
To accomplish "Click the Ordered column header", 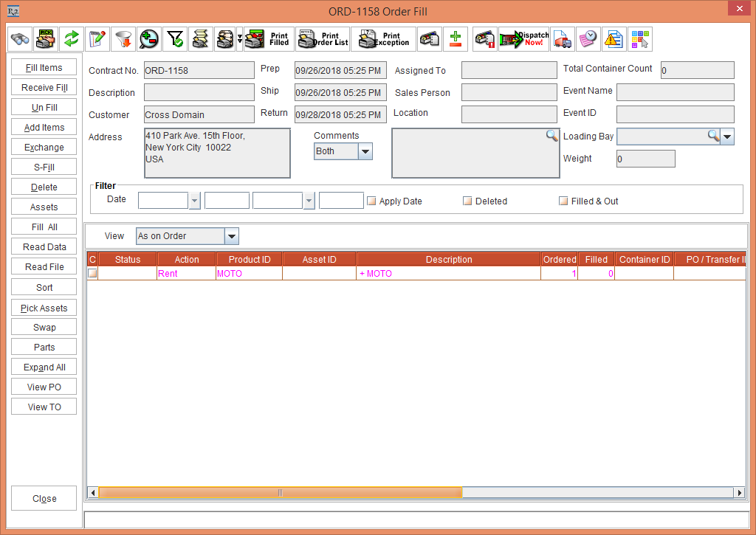I will 560,259.
